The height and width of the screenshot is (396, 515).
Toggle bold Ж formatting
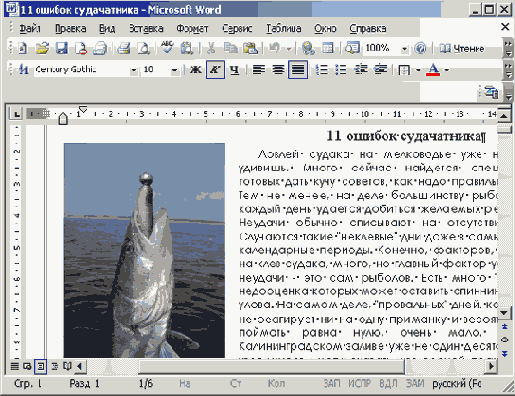pos(196,69)
